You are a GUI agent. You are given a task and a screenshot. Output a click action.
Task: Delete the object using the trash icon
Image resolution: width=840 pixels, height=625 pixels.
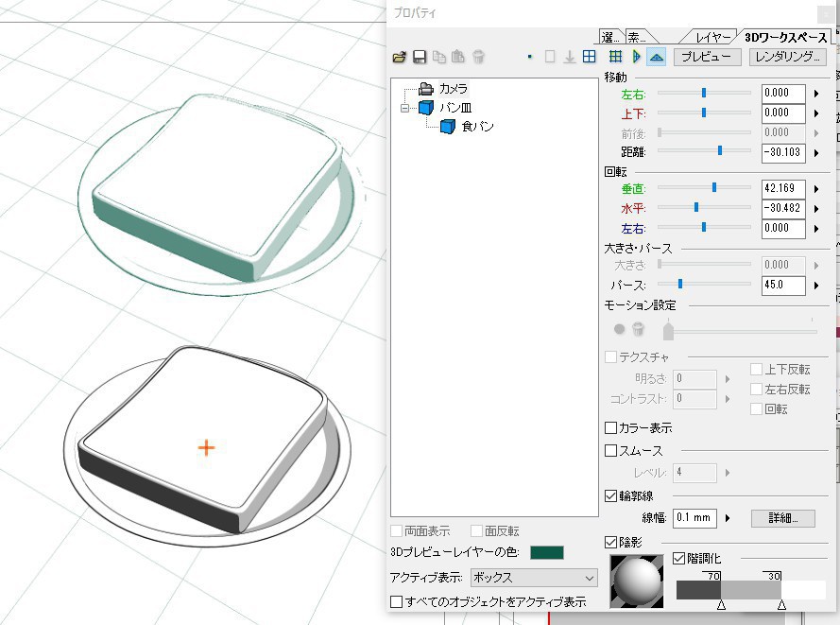pos(480,56)
